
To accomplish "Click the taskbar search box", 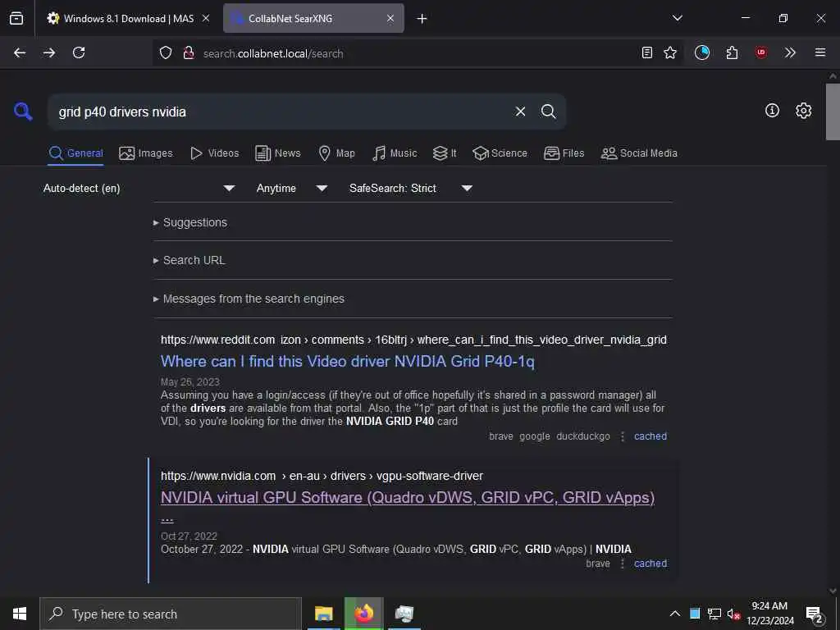I will pos(171,614).
